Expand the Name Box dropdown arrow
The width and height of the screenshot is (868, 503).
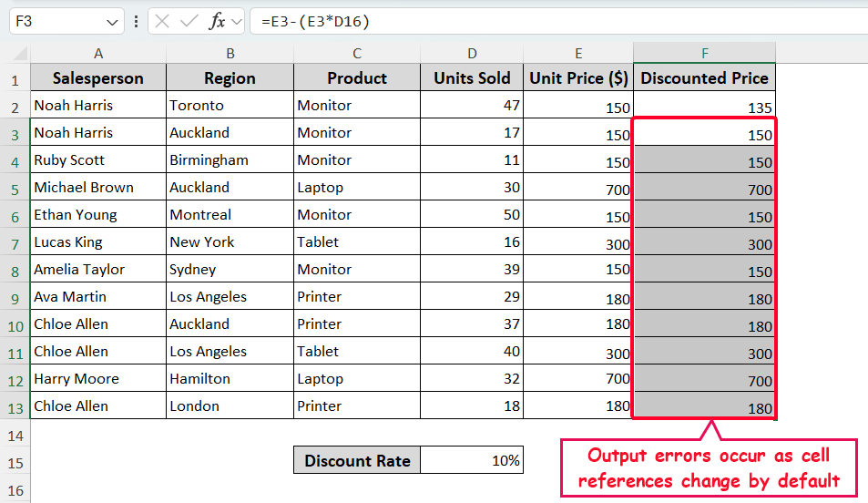tap(113, 21)
